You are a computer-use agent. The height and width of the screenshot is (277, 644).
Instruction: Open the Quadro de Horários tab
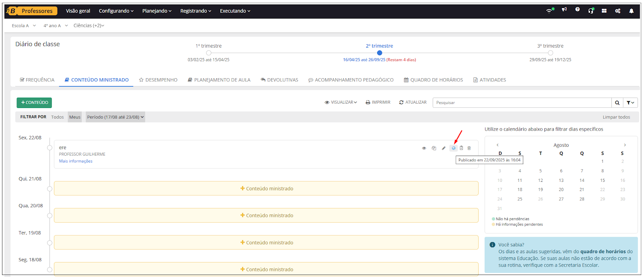coord(433,80)
